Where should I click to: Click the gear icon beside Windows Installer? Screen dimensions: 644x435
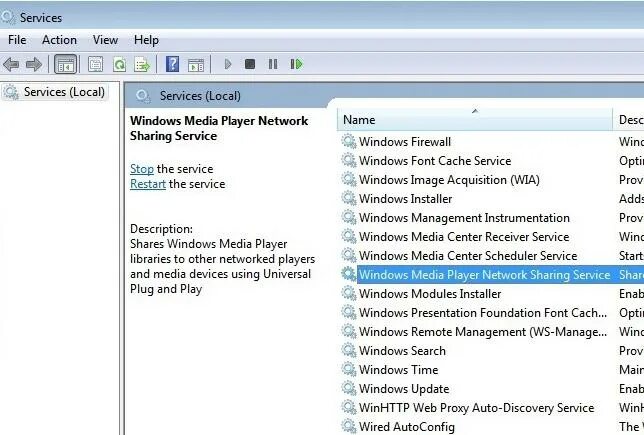(x=349, y=198)
